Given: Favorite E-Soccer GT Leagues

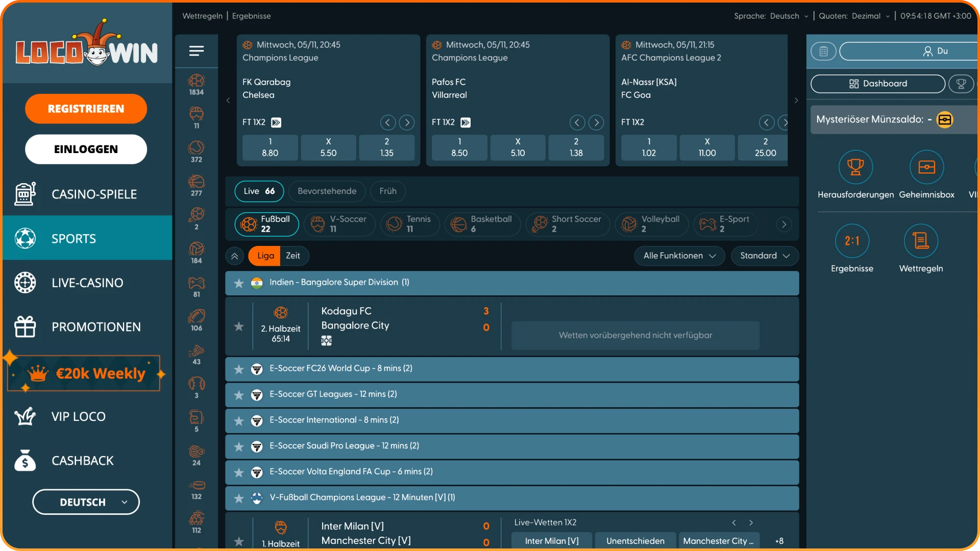Looking at the screenshot, I should click(x=238, y=395).
